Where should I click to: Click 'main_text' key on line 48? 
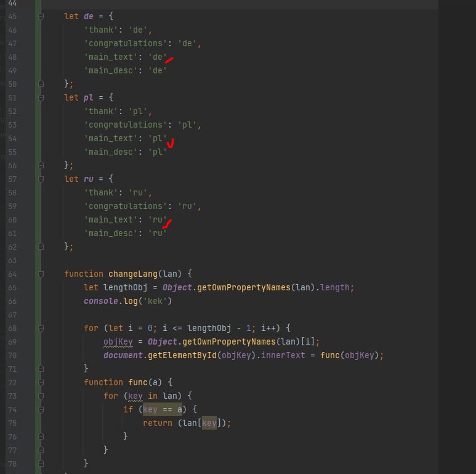110,57
